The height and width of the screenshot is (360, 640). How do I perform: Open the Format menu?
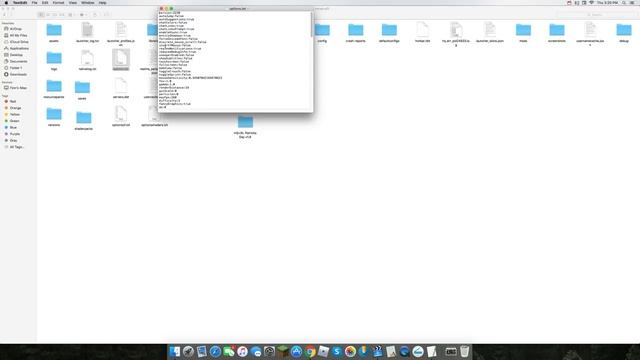click(58, 3)
